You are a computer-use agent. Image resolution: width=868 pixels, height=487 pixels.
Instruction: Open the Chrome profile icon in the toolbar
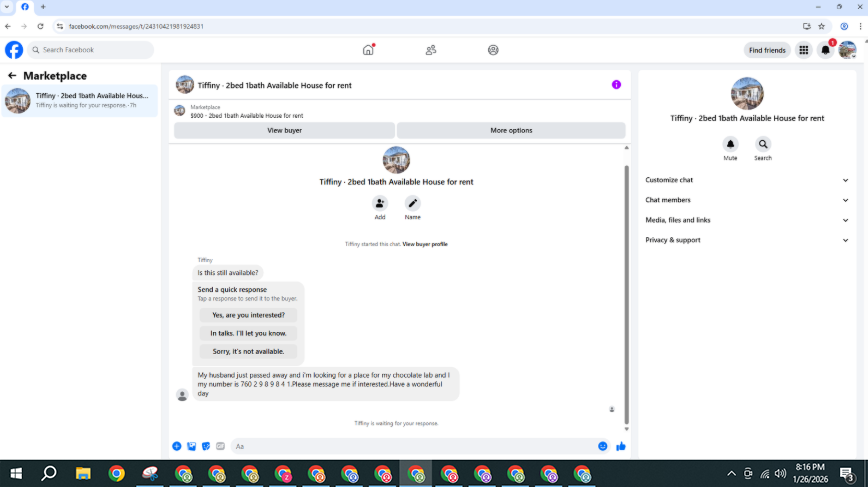tap(844, 26)
